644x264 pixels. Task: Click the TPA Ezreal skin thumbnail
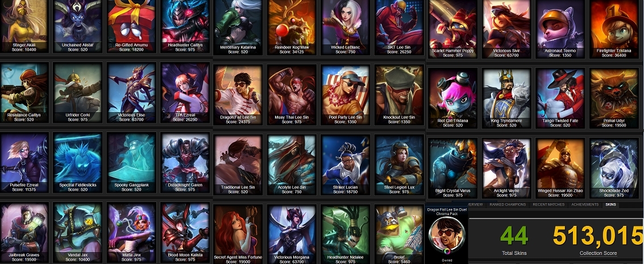185,93
